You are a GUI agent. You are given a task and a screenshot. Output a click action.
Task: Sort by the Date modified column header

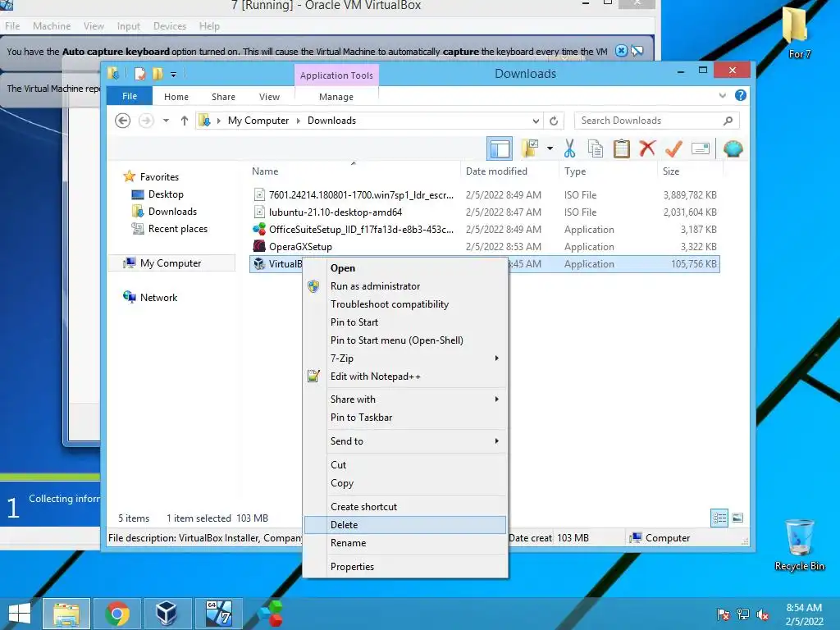(x=509, y=171)
